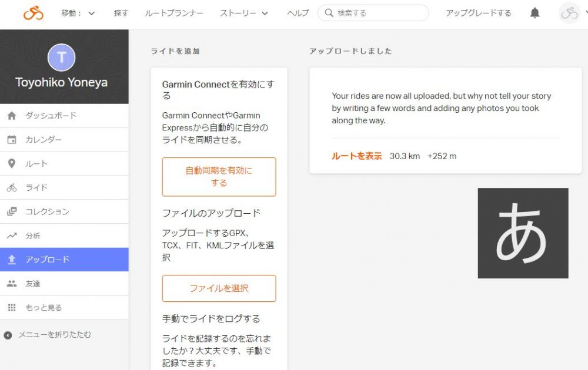This screenshot has height=370, width=588.
Task: Expand the ストーリー dropdown menu
Action: pos(244,13)
